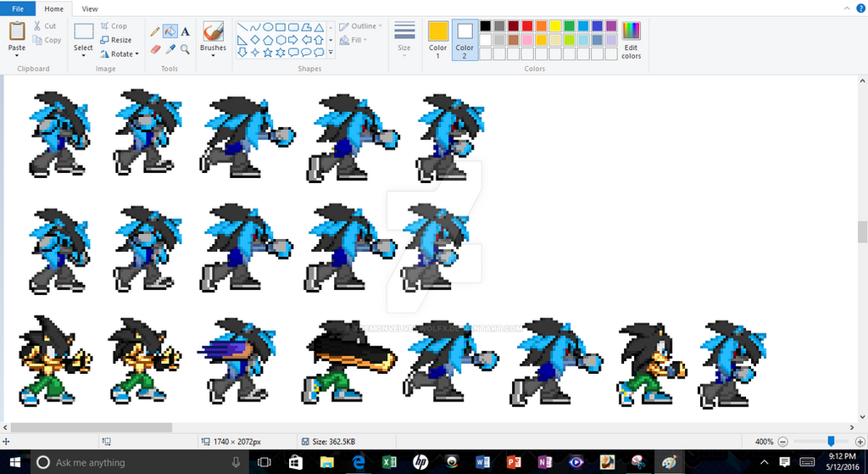Viewport: 868px width, 474px height.
Task: Click the Select rectangular selection button
Action: [84, 31]
